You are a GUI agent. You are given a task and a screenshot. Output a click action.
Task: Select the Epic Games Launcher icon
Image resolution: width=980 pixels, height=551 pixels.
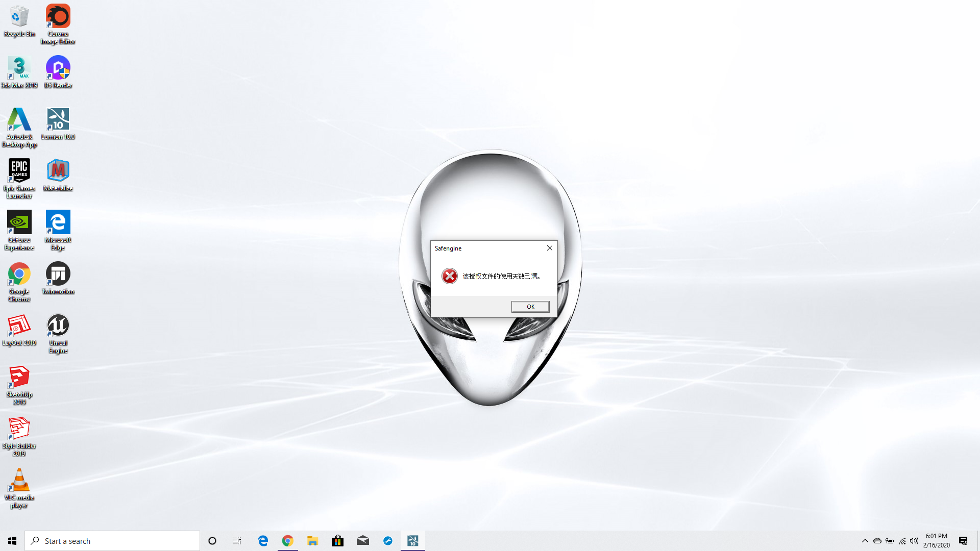(x=19, y=179)
